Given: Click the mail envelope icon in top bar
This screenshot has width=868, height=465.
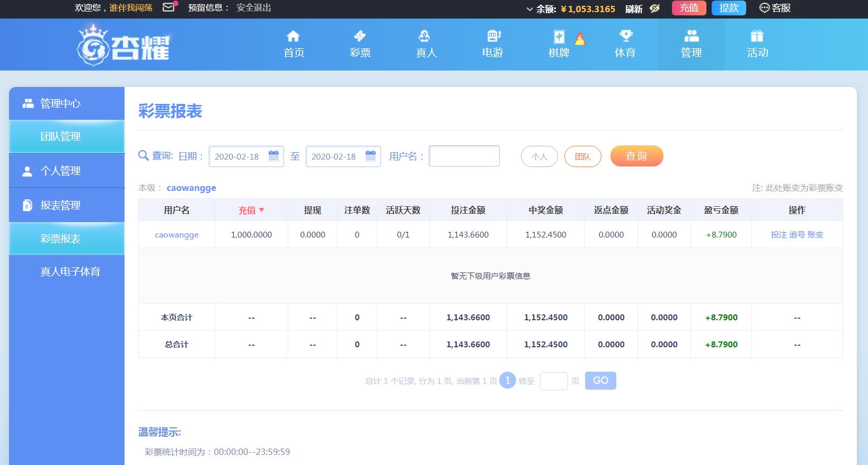Looking at the screenshot, I should coord(169,7).
